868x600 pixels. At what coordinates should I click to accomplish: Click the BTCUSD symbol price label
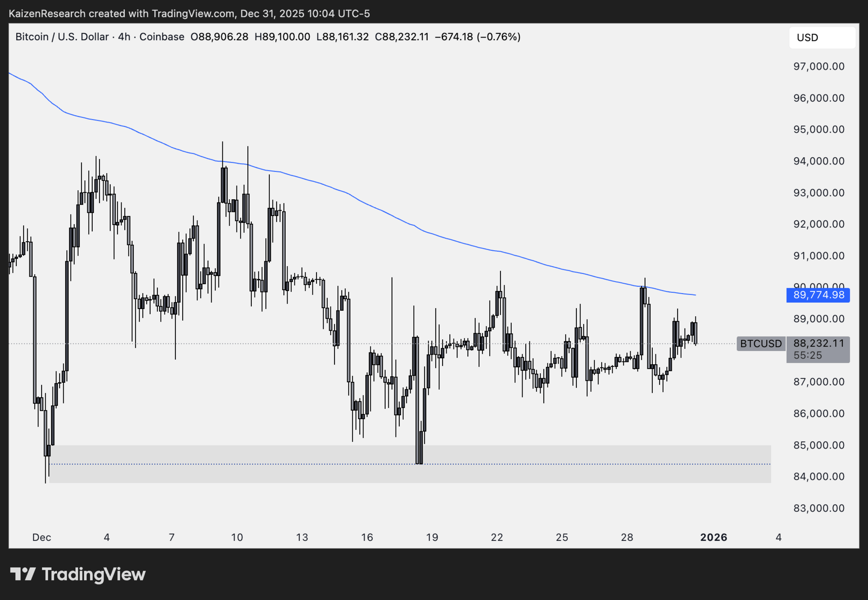point(760,343)
